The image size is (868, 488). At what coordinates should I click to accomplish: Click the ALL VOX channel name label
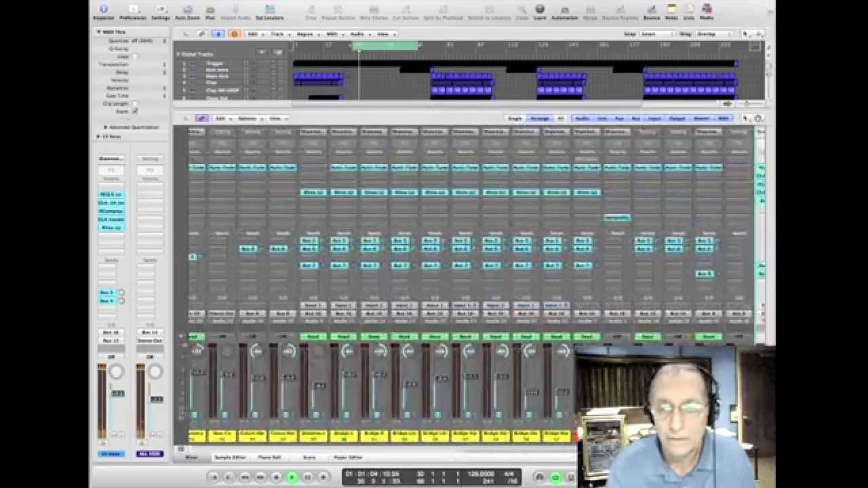[x=150, y=453]
